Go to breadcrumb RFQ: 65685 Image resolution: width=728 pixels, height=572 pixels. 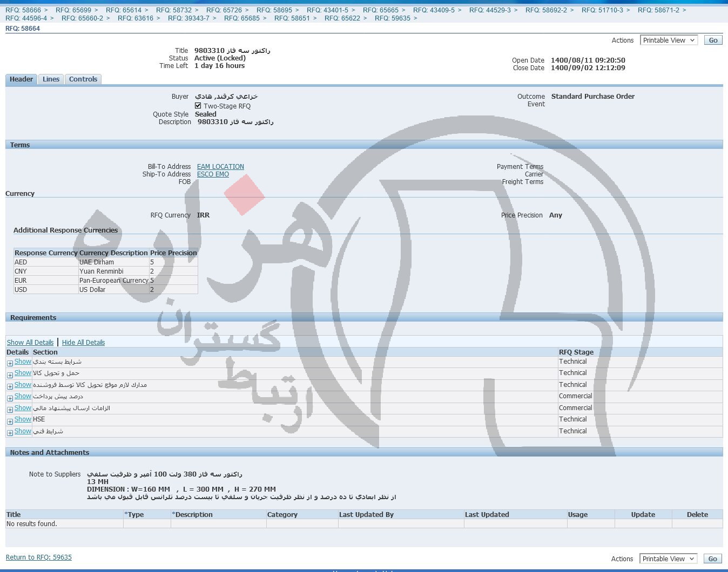tap(242, 18)
